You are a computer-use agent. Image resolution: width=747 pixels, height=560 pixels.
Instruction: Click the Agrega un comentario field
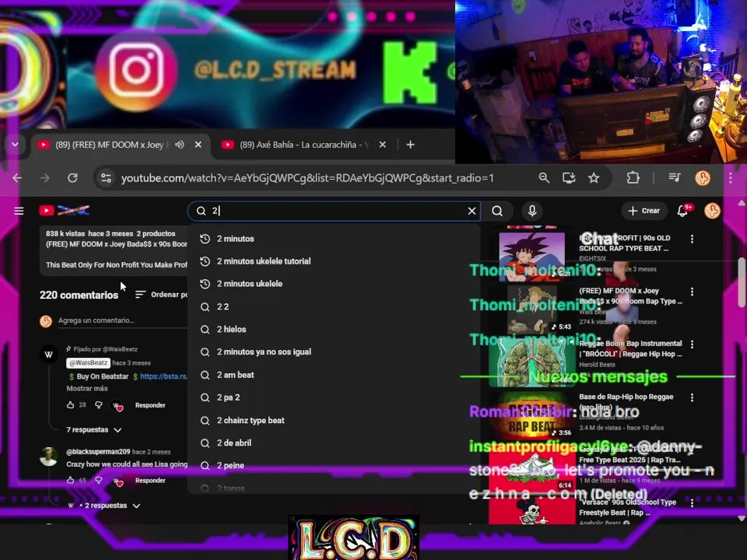click(x=122, y=320)
